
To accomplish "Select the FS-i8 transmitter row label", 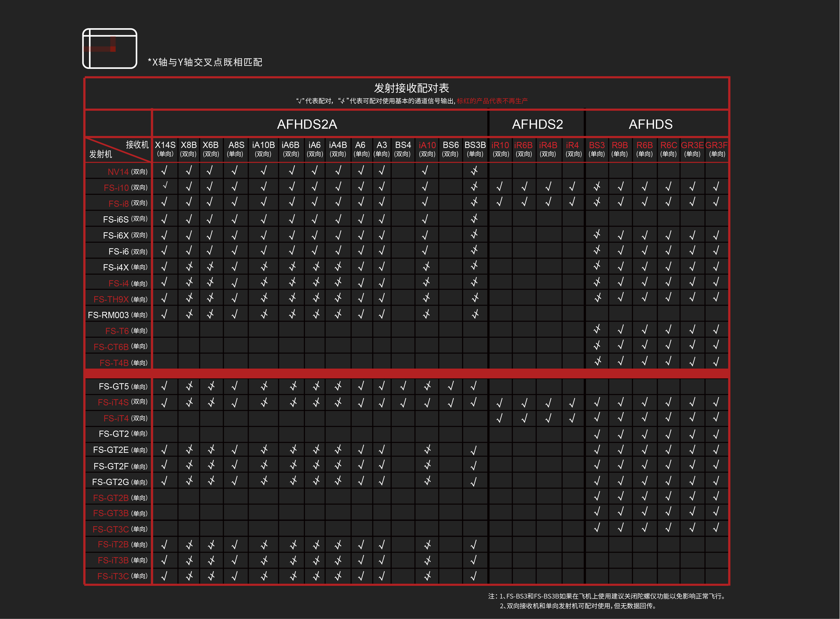I will [x=128, y=203].
